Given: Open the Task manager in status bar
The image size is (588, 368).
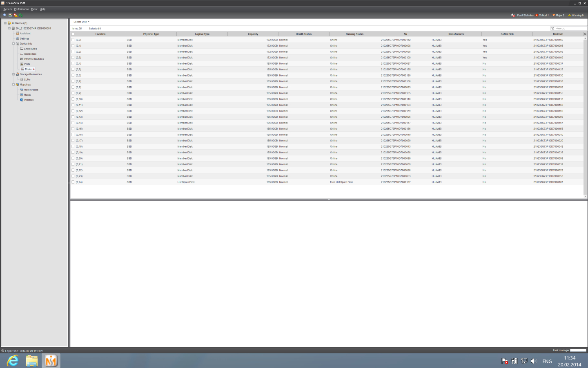Looking at the screenshot, I should point(561,350).
